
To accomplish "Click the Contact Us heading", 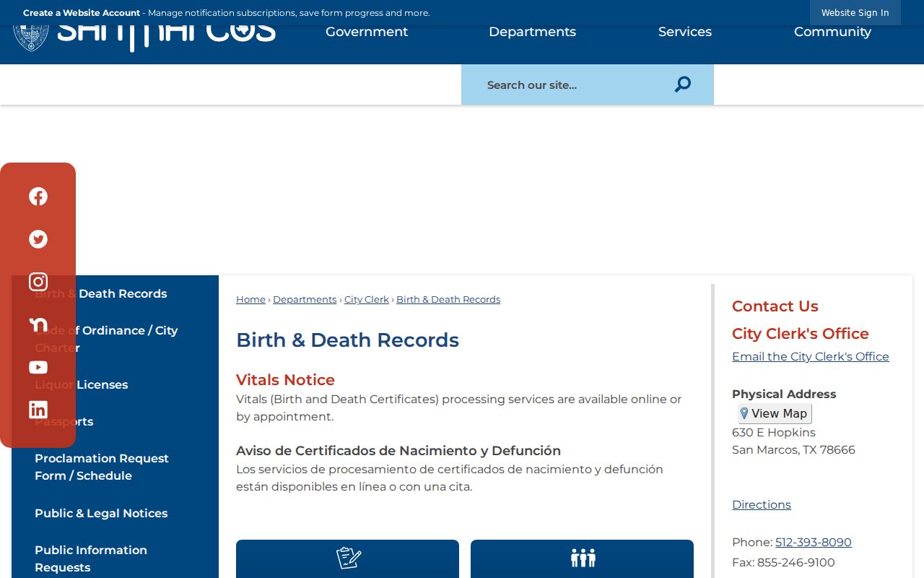I will (775, 306).
